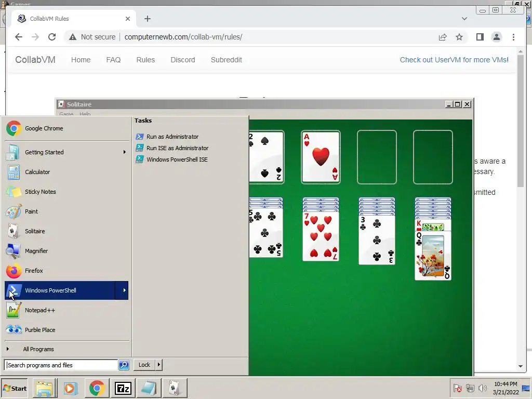Open Solitaire from Start menu list
This screenshot has height=399, width=532.
(66, 231)
